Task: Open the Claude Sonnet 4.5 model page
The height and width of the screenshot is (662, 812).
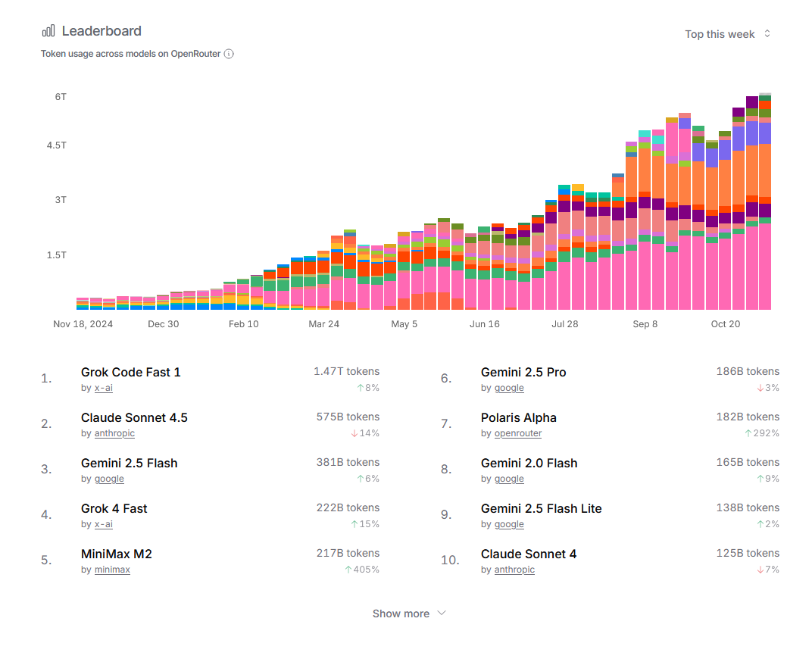Action: pyautogui.click(x=134, y=417)
